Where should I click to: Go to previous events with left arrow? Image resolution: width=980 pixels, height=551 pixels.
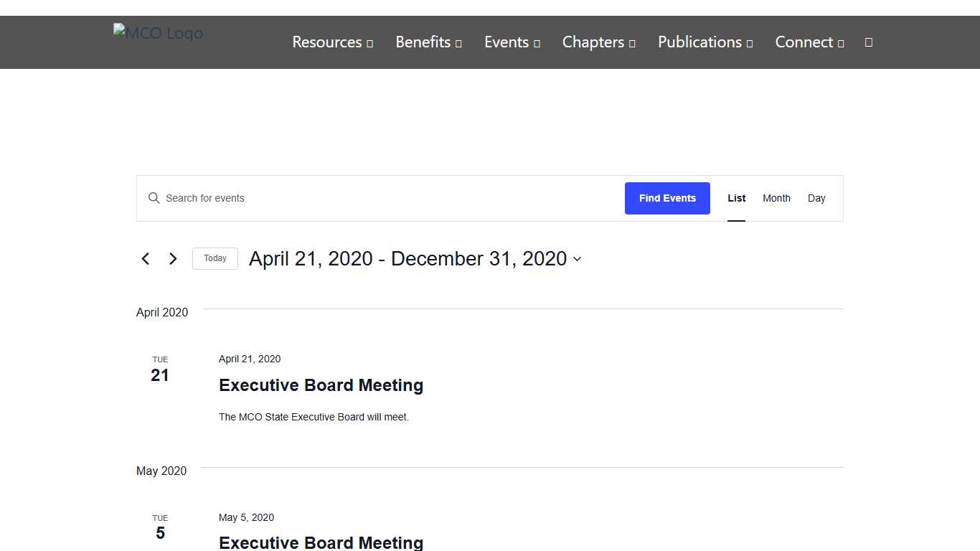coord(146,259)
